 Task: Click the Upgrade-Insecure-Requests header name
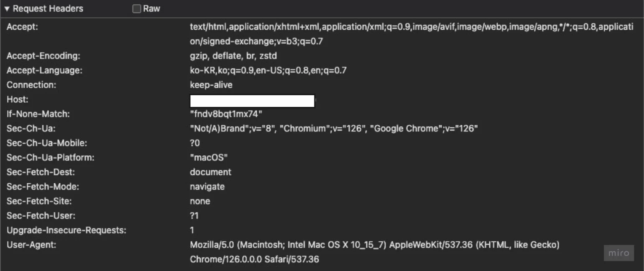pyautogui.click(x=66, y=230)
